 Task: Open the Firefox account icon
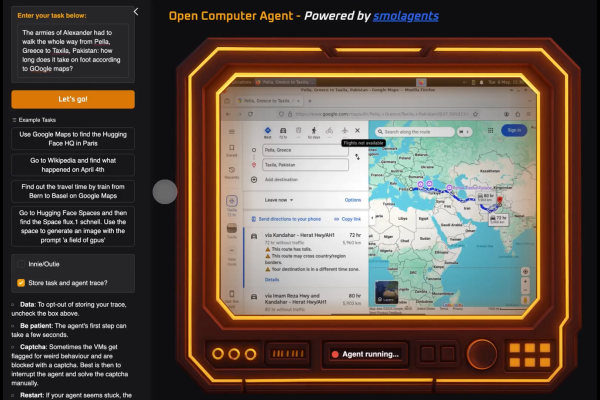click(506, 114)
